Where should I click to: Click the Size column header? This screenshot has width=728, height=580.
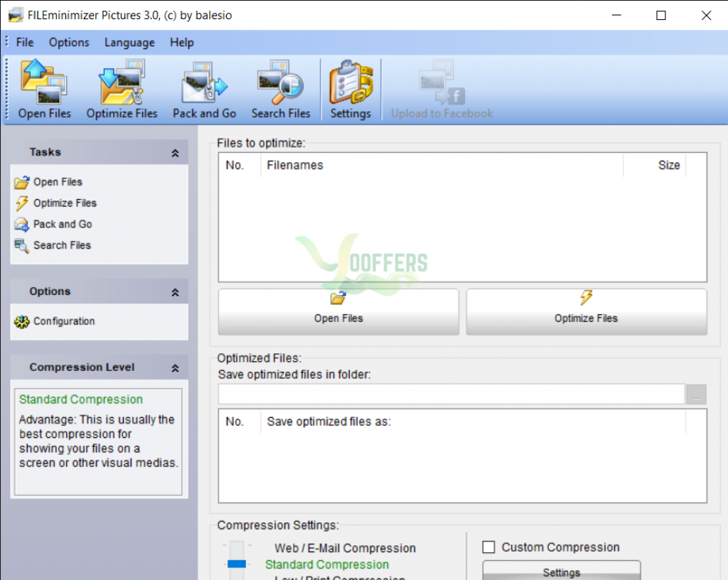click(x=654, y=165)
